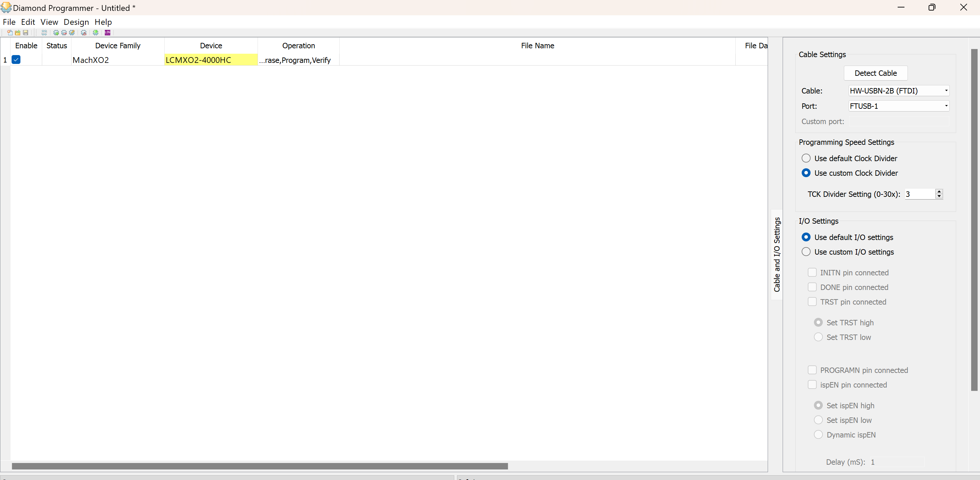
Task: Click the Scan device chain icon
Action: [x=44, y=33]
